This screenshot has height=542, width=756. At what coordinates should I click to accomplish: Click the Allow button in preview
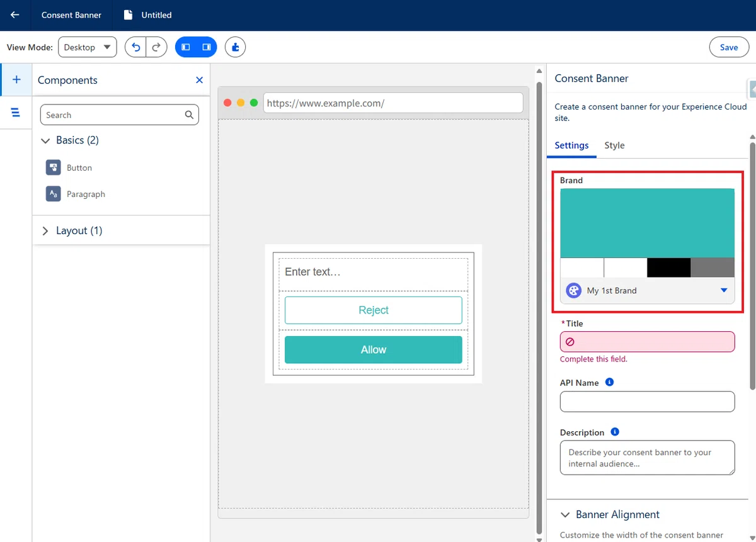pyautogui.click(x=374, y=350)
